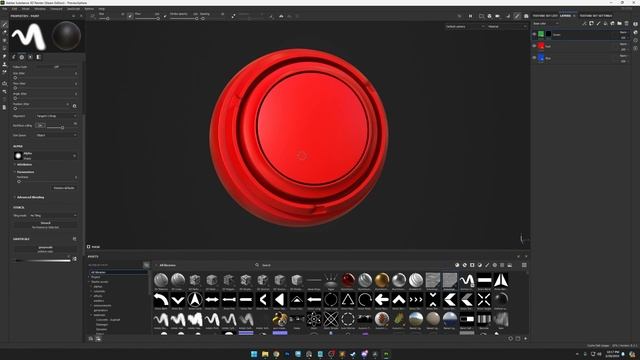Viewport: 640px width, 360px height.
Task: Switch to rendering mode icon in viewport toolbar
Action: (526, 16)
